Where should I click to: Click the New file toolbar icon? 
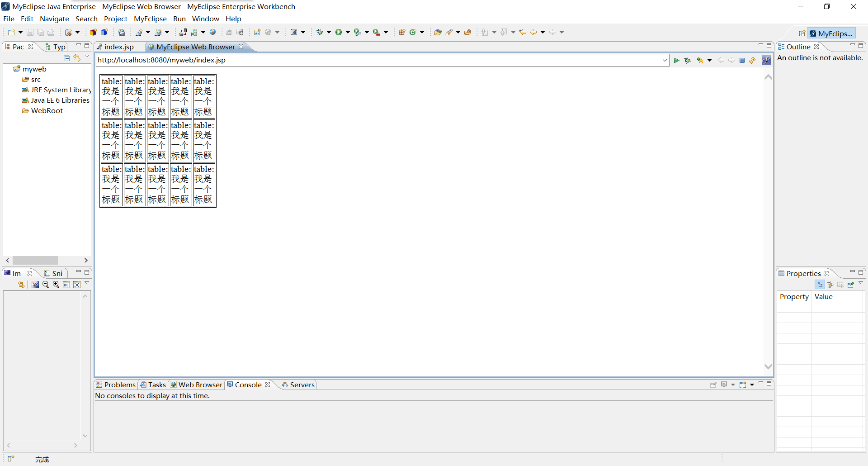coord(11,32)
